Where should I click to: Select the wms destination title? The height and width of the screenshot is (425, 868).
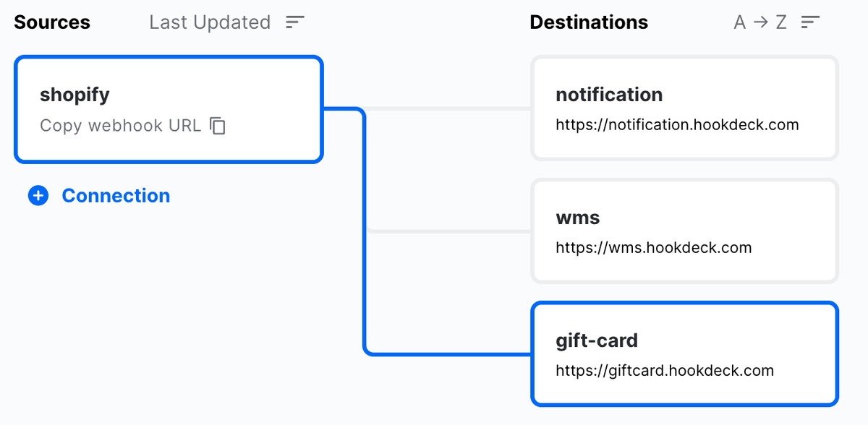578,218
